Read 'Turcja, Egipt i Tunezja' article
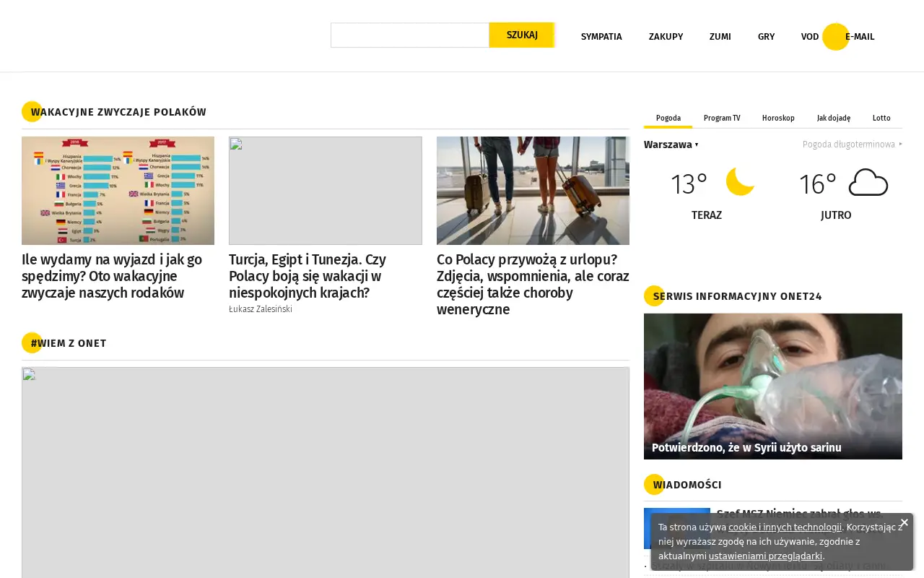 pyautogui.click(x=308, y=276)
